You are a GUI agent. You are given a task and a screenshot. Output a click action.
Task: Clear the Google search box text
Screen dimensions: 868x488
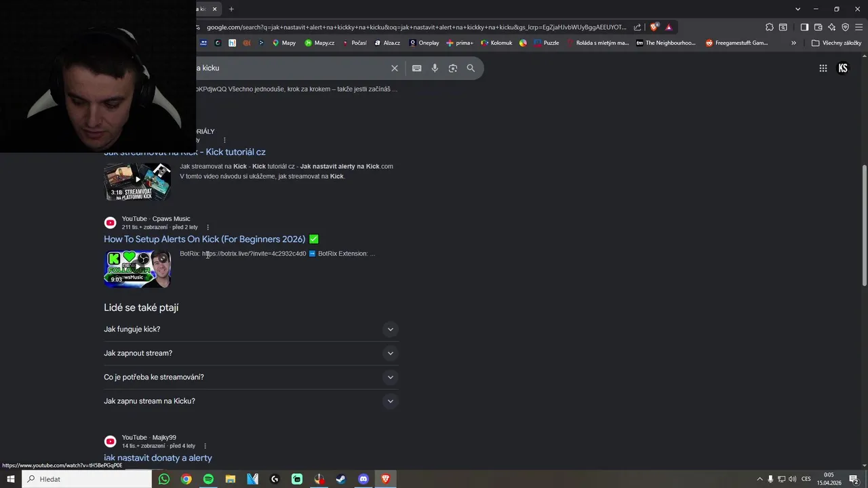point(394,68)
